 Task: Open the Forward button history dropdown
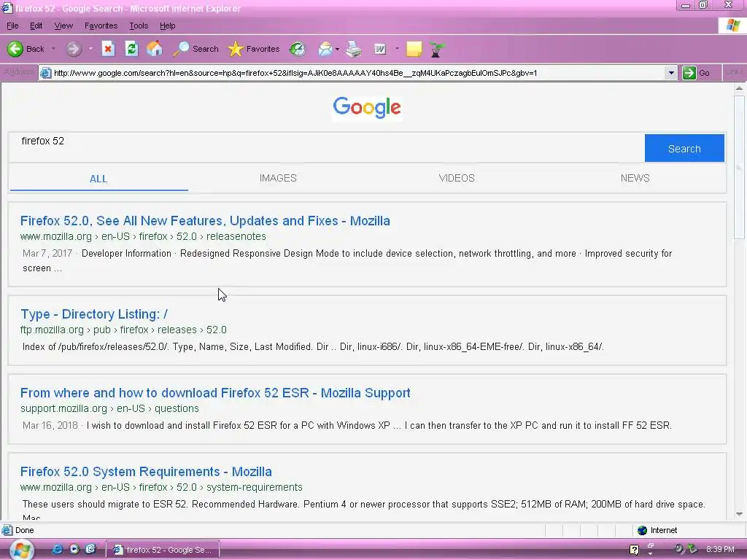pyautogui.click(x=90, y=49)
